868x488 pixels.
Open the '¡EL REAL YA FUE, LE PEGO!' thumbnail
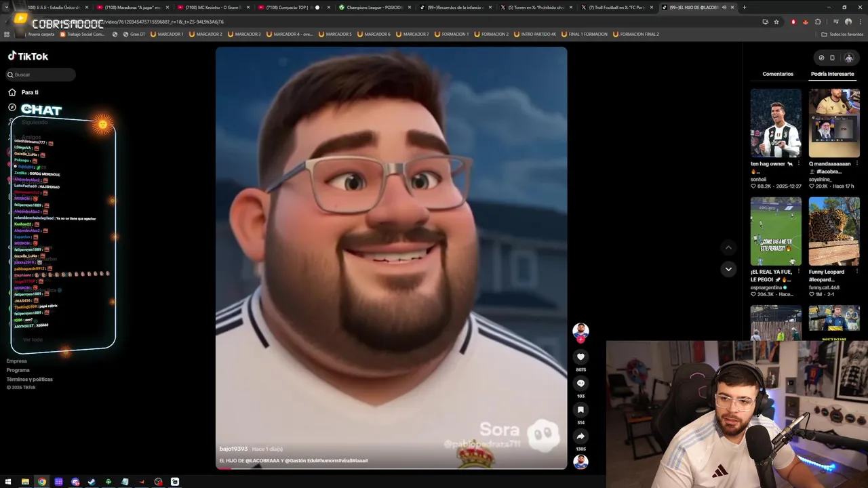coord(776,231)
